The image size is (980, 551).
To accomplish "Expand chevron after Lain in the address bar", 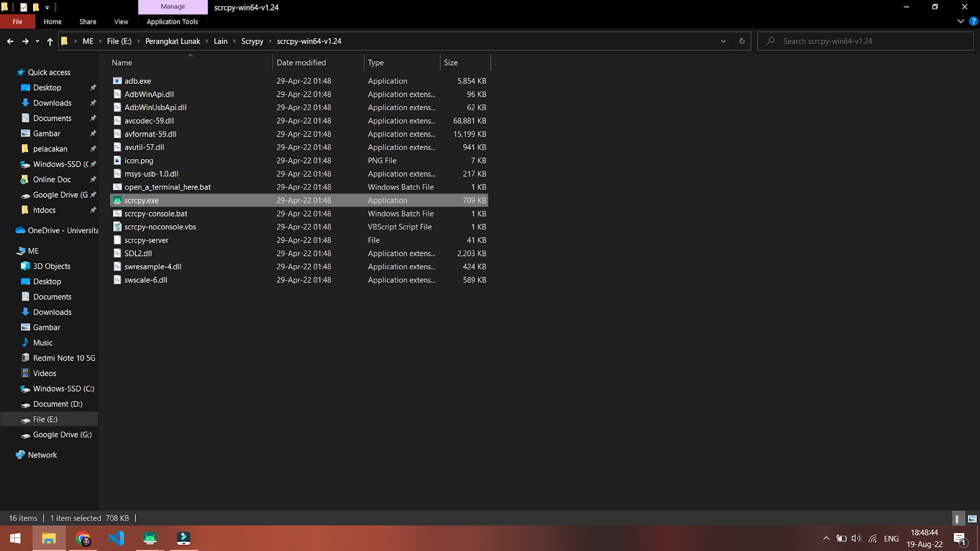I will point(234,41).
